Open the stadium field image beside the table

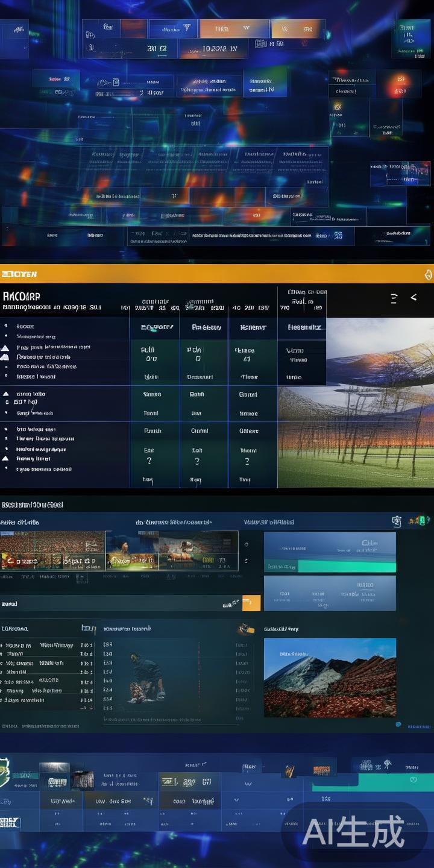356,437
